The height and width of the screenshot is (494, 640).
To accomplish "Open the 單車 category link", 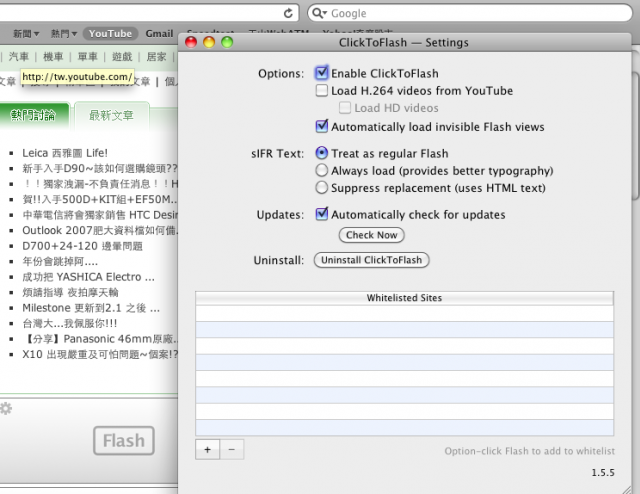I will pos(87,56).
